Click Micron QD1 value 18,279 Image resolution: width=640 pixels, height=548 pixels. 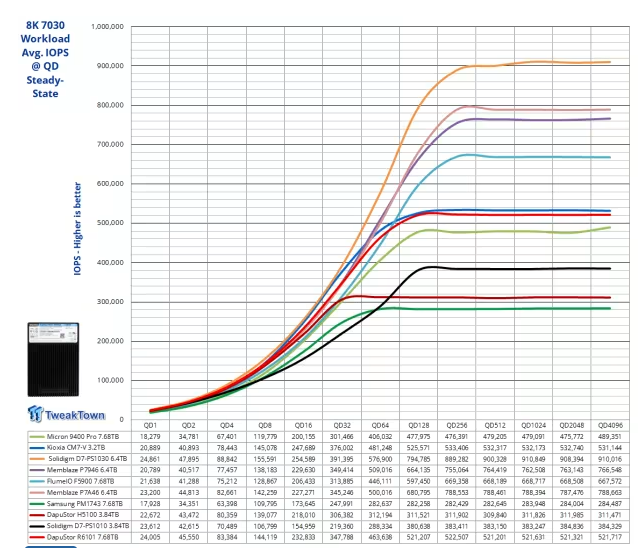click(150, 437)
